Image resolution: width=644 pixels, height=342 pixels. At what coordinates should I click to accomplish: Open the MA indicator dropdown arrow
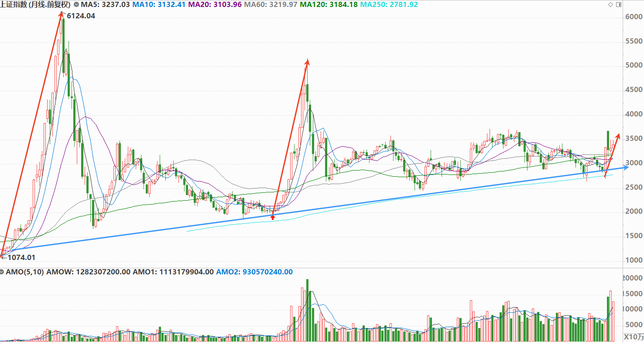point(77,4)
